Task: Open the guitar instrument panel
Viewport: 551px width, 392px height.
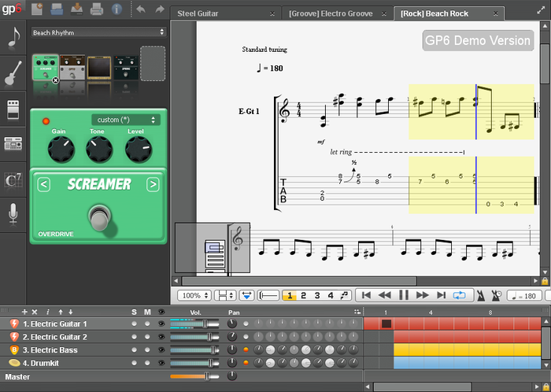Action: point(13,73)
